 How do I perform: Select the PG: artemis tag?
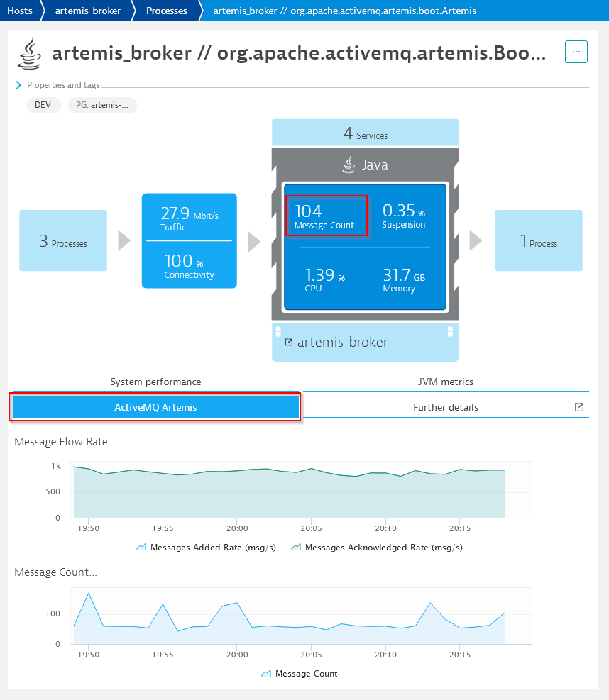pos(102,105)
